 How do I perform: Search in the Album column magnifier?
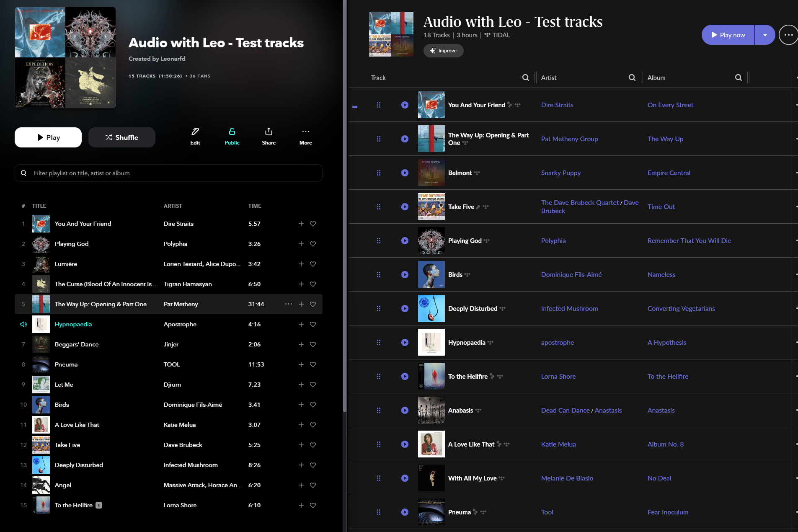pyautogui.click(x=739, y=77)
